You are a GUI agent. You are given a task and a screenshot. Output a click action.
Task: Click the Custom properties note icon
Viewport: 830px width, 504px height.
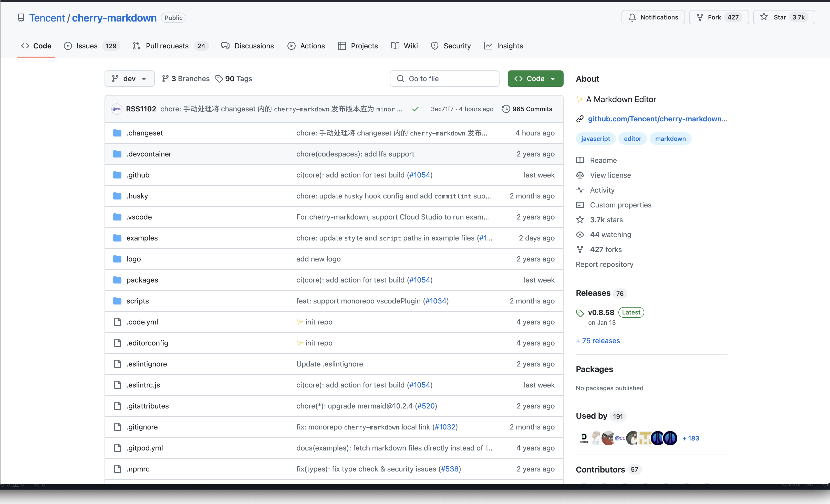(x=580, y=205)
